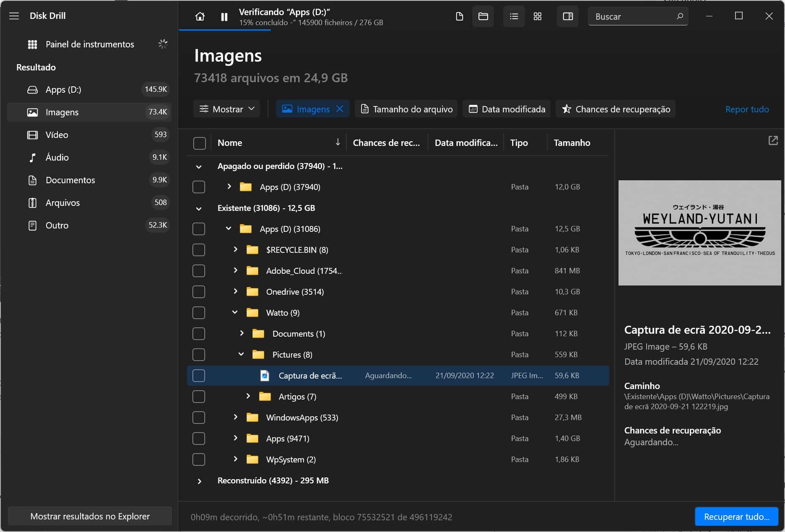The width and height of the screenshot is (785, 532).
Task: Click the home icon in the toolbar
Action: (x=200, y=17)
